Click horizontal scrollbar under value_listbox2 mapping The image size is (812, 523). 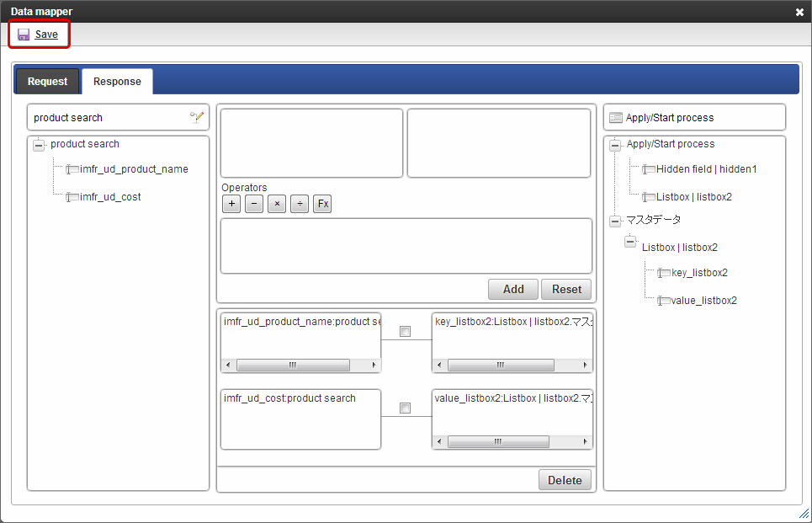pos(498,441)
